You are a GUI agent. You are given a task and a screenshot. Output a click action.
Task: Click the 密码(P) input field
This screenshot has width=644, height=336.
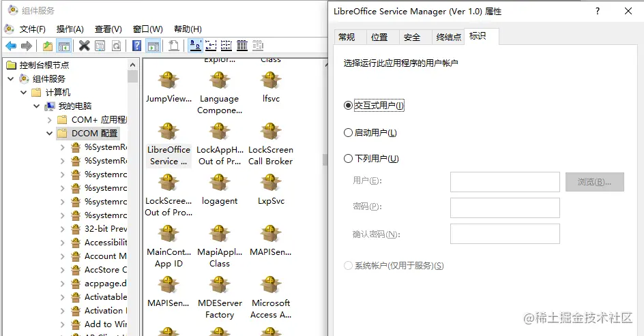(505, 208)
